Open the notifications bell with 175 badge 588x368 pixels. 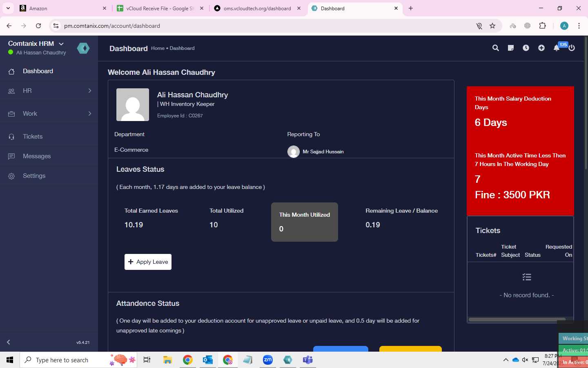(x=557, y=48)
